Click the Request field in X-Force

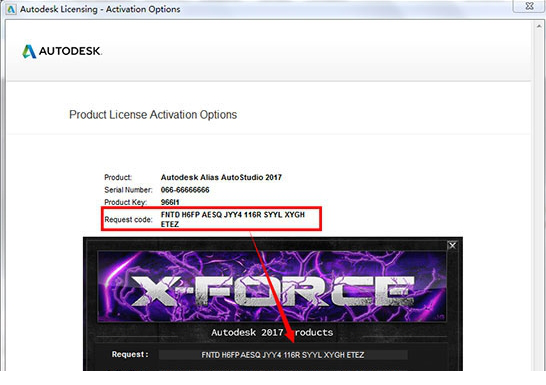283,355
